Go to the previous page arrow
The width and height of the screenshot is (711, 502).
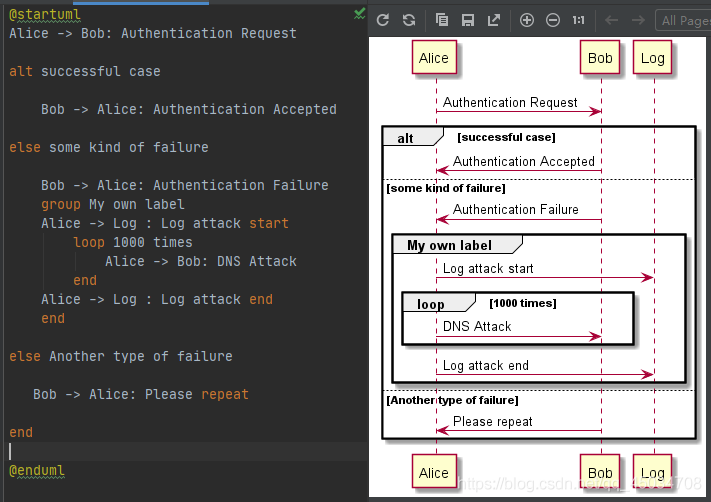612,20
